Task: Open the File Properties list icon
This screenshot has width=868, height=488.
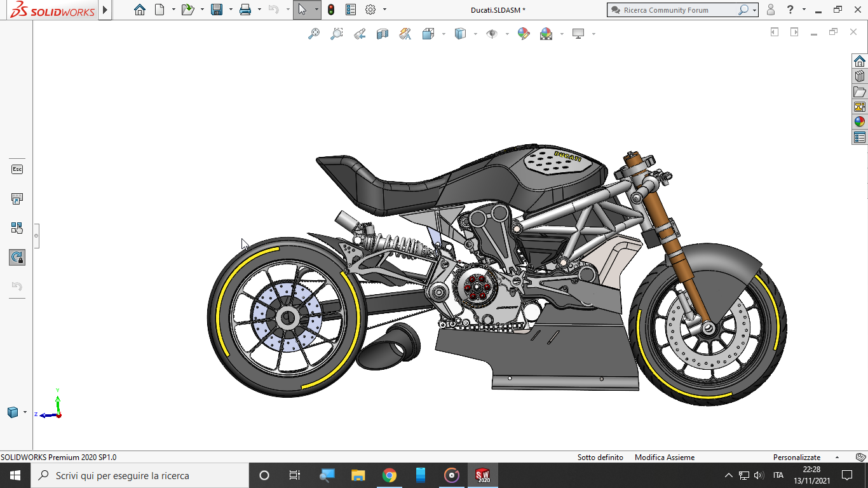Action: [x=351, y=10]
